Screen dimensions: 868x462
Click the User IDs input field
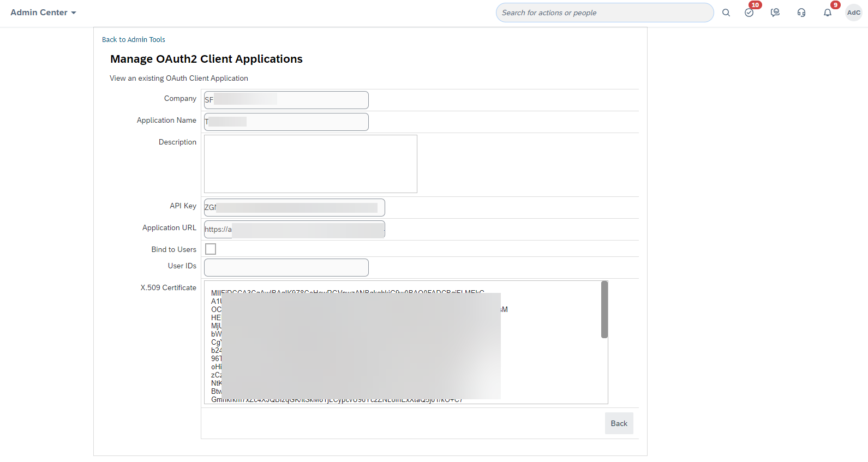coord(286,267)
